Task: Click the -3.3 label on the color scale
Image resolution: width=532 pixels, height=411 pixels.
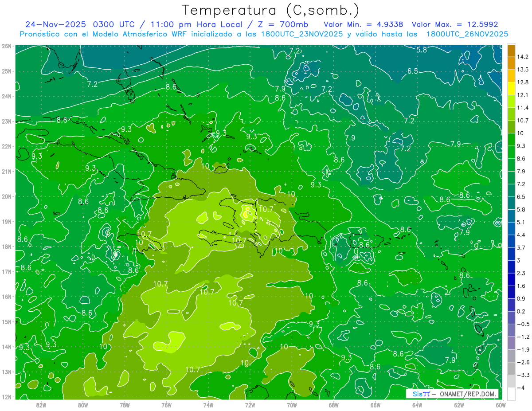Action: (523, 375)
